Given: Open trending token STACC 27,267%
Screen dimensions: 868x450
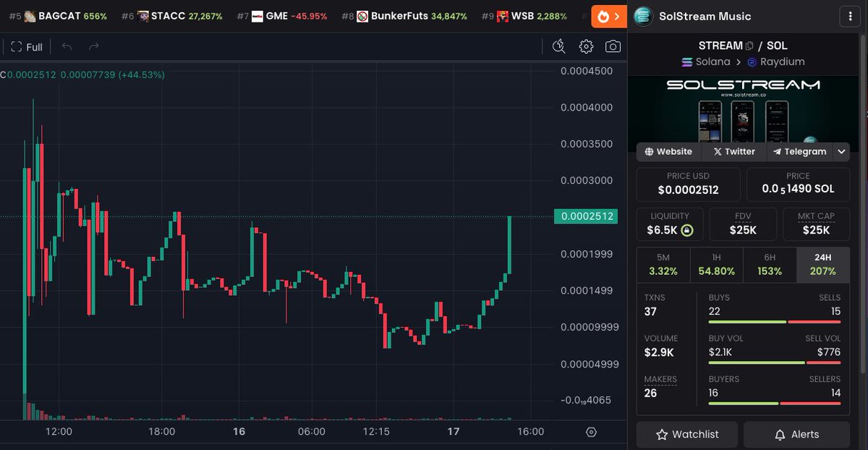Looking at the screenshot, I should (172, 16).
